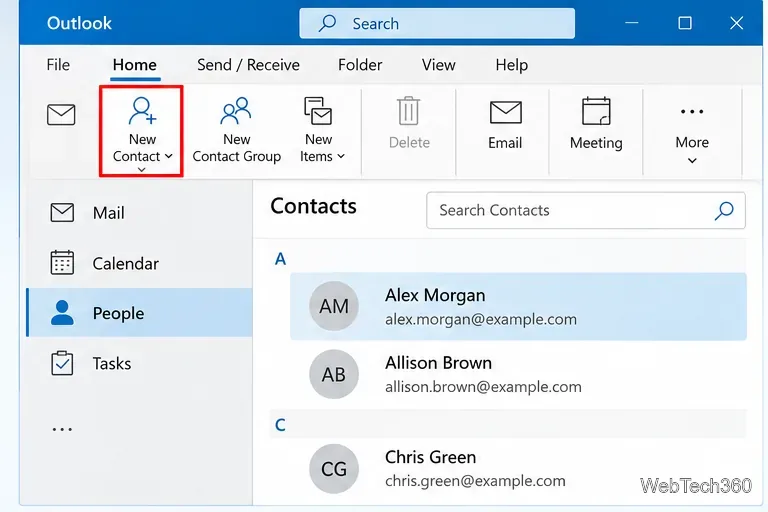This screenshot has height=512, width=768.
Task: Click the CG avatar circle
Action: pyautogui.click(x=334, y=469)
